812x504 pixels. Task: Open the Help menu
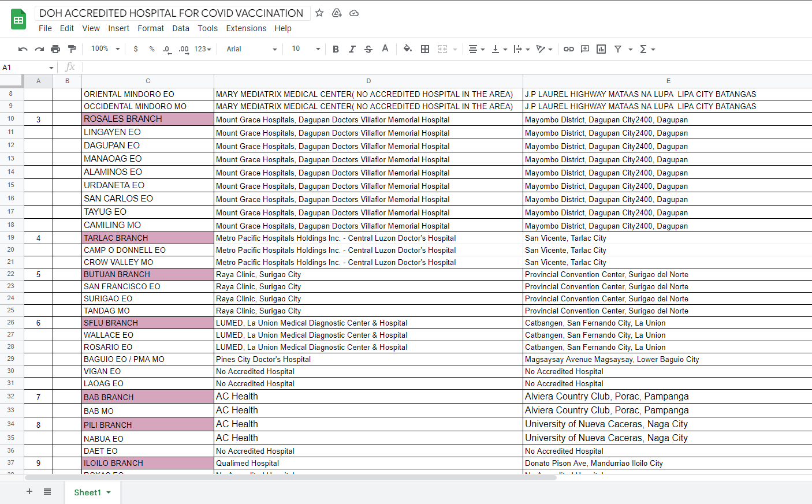click(283, 28)
